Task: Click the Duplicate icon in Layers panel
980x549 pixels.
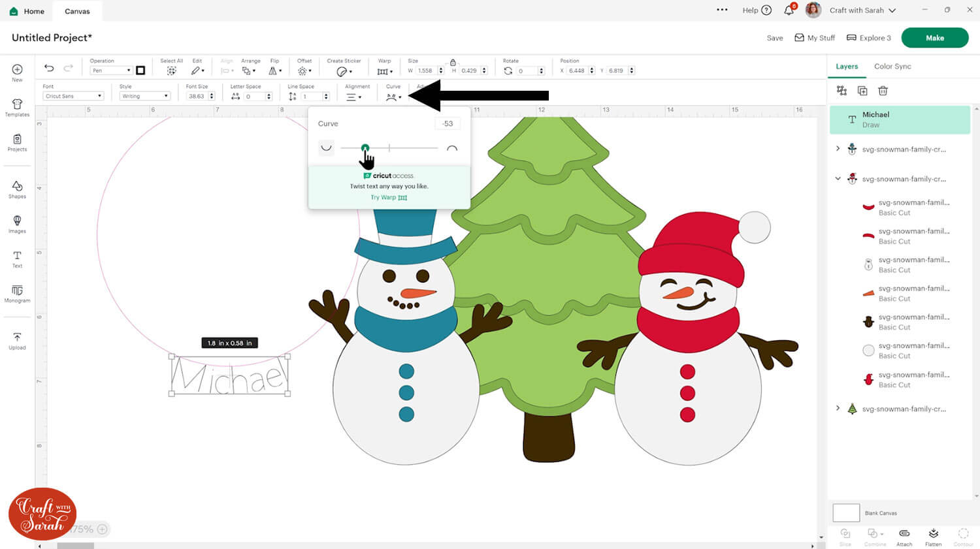Action: [x=862, y=91]
